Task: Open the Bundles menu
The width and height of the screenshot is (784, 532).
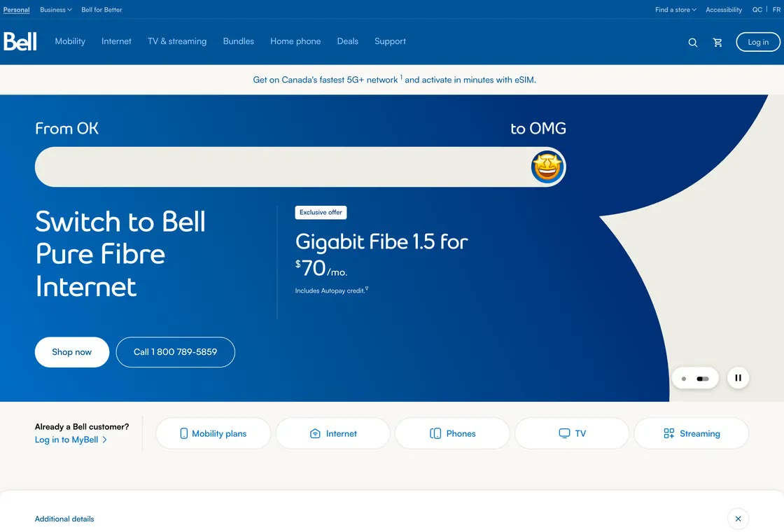Action: click(x=239, y=41)
